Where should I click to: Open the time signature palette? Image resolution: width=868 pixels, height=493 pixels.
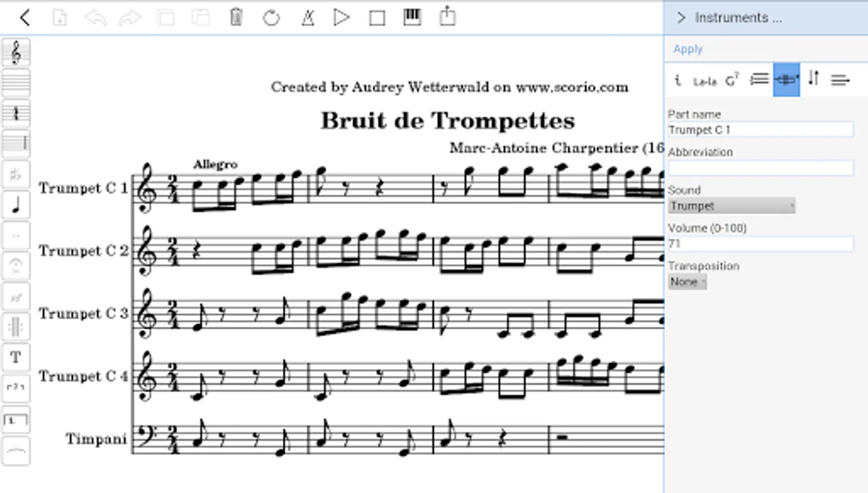click(x=16, y=113)
